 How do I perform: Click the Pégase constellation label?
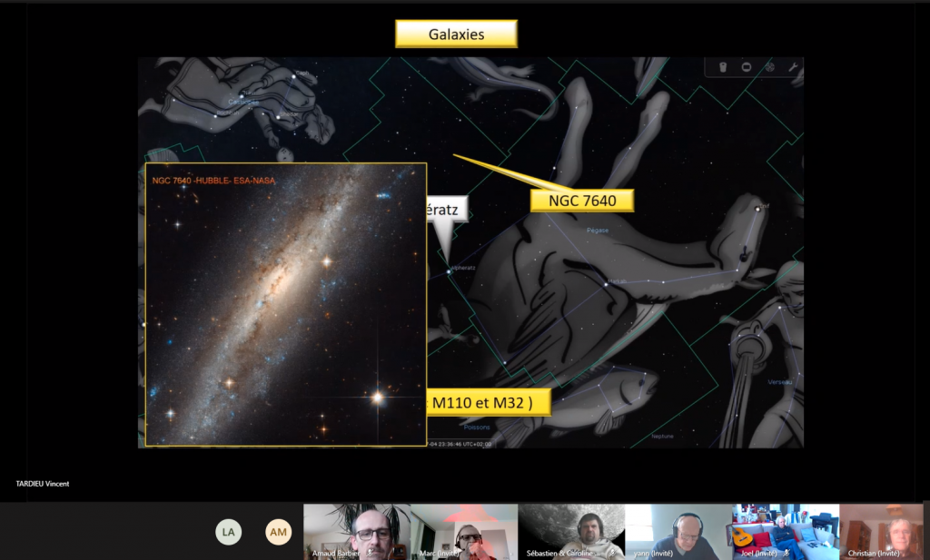point(598,230)
